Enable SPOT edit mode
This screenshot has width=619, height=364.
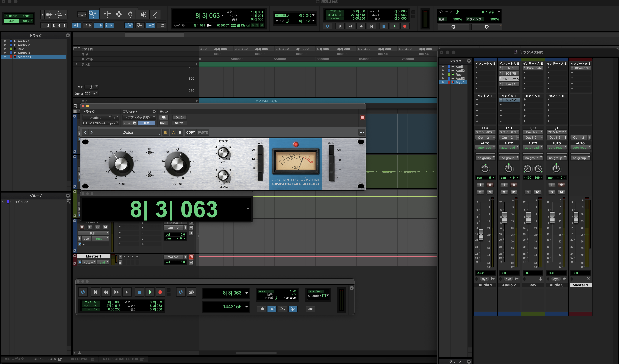click(26, 16)
